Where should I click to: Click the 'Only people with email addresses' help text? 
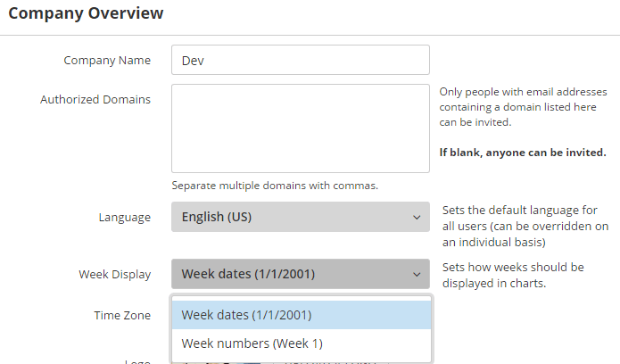(x=523, y=107)
